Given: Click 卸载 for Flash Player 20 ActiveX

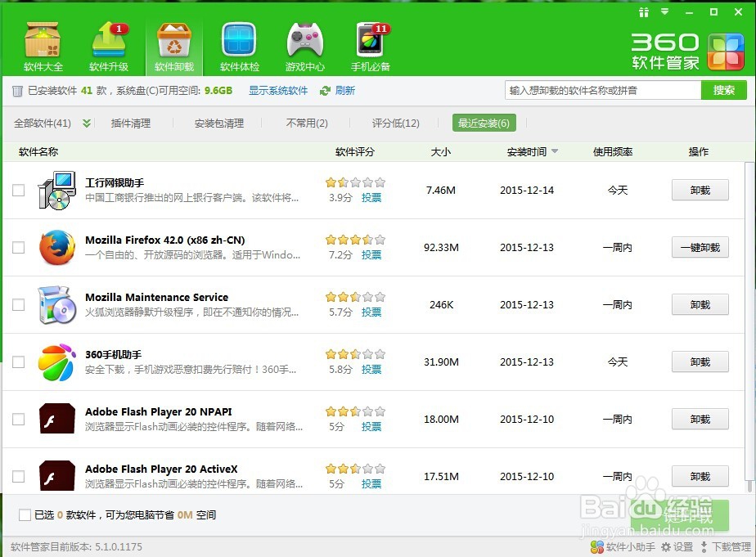Looking at the screenshot, I should pos(700,477).
